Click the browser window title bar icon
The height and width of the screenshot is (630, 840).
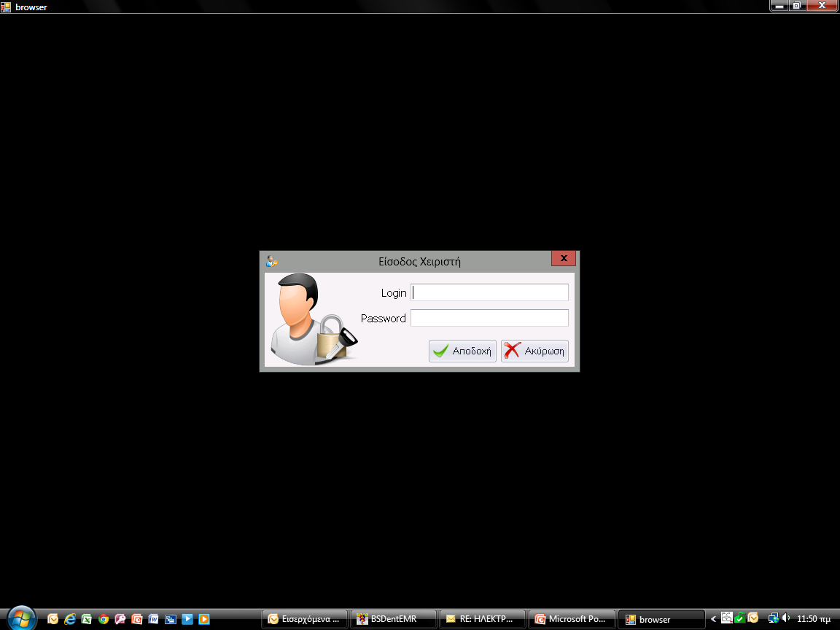coord(6,7)
